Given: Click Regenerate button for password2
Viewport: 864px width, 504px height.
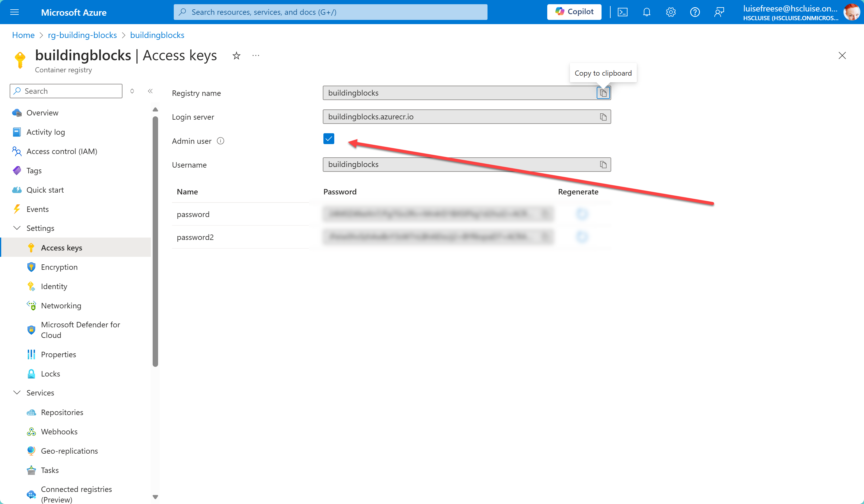Looking at the screenshot, I should (581, 237).
